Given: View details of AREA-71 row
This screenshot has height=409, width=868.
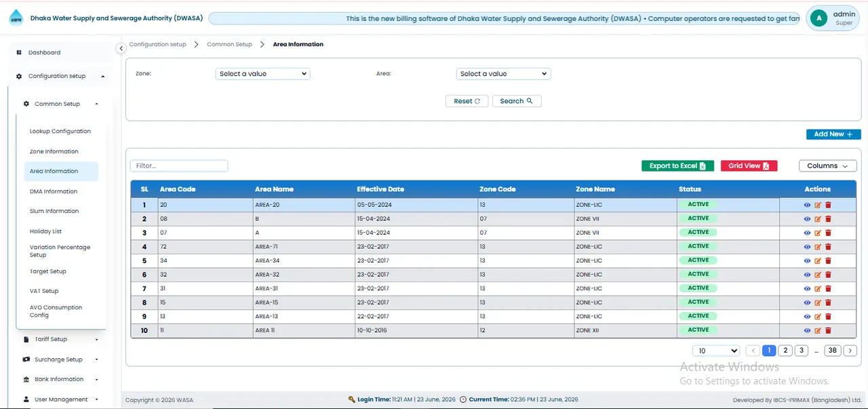Looking at the screenshot, I should click(807, 246).
